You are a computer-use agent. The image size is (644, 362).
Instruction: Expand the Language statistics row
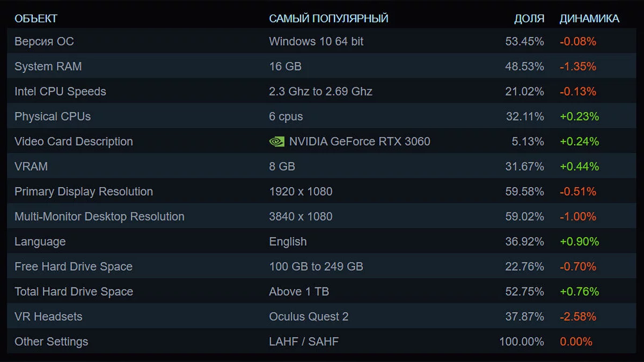[40, 241]
